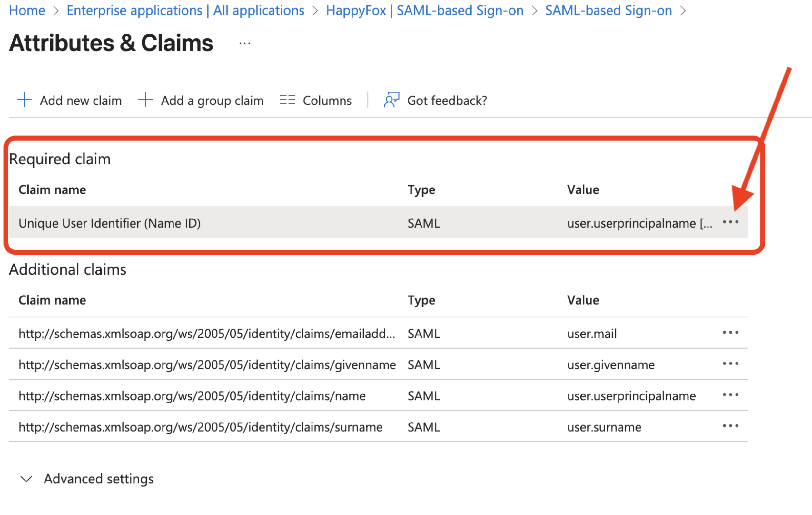Go to the HappyFox | SAML-based Sign-on breadcrumb
The height and width of the screenshot is (515, 812).
pyautogui.click(x=424, y=10)
